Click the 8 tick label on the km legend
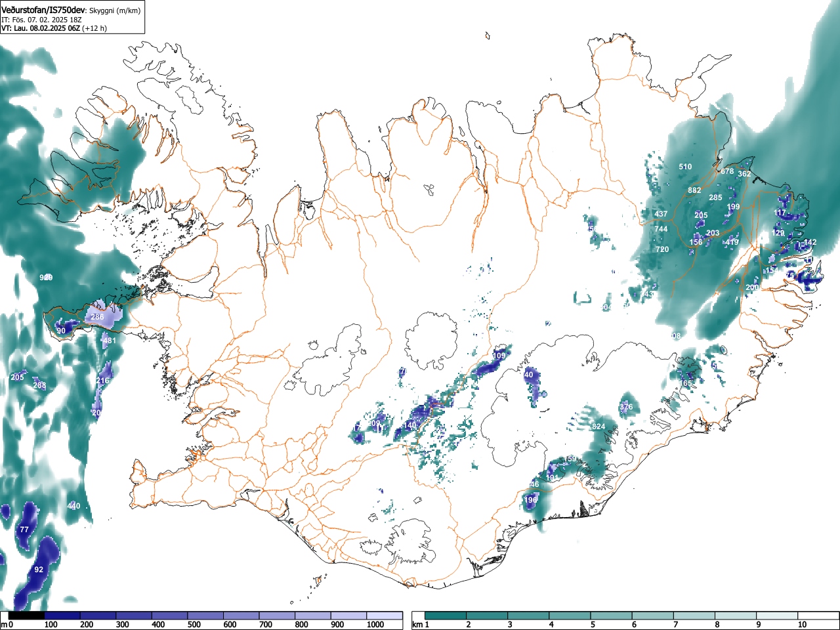This screenshot has width=840, height=630. 717,625
